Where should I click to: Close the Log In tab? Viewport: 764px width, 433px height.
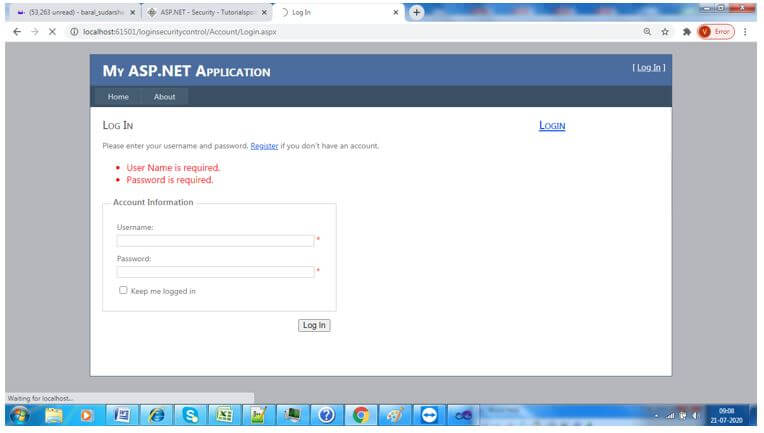coord(396,13)
